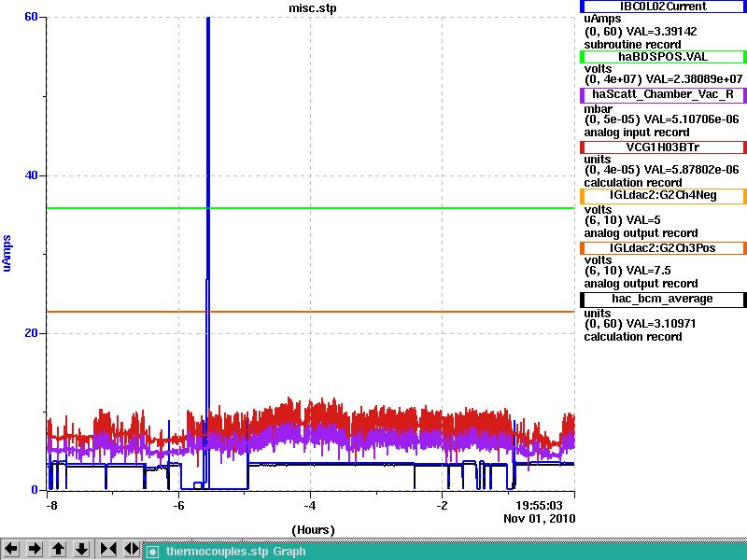Click the uAmps y-axis label
This screenshot has width=747, height=560.
(x=7, y=253)
